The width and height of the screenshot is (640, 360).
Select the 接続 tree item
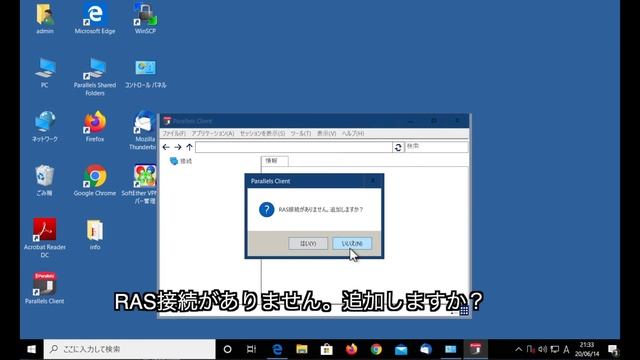pos(181,161)
